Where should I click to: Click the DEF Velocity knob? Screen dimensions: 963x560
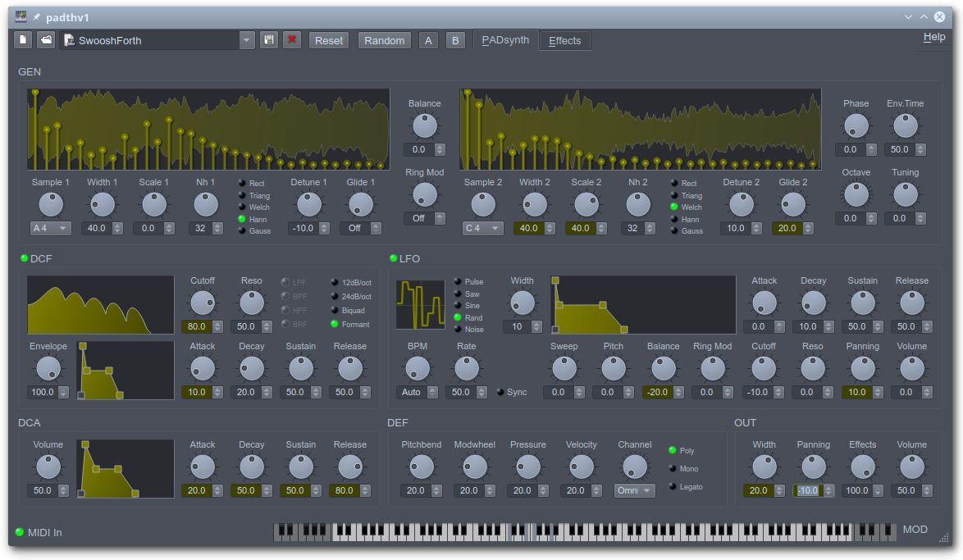[x=581, y=467]
